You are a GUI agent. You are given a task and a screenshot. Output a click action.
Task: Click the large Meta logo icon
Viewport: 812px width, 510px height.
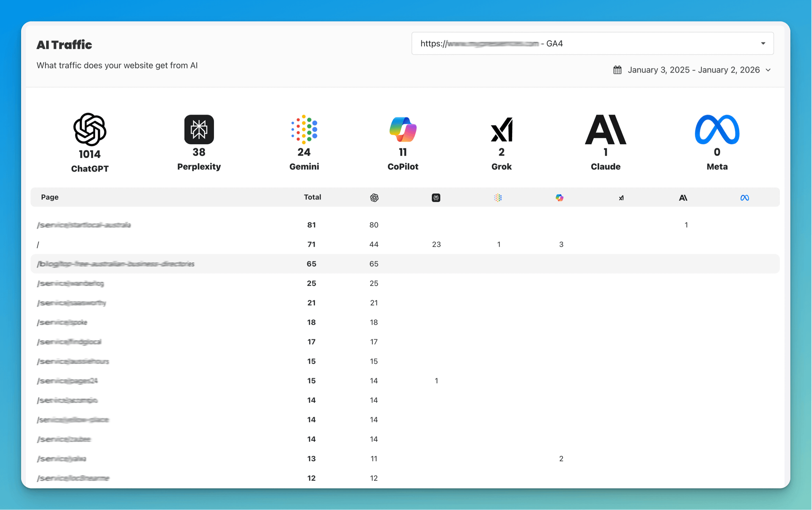[x=717, y=129]
